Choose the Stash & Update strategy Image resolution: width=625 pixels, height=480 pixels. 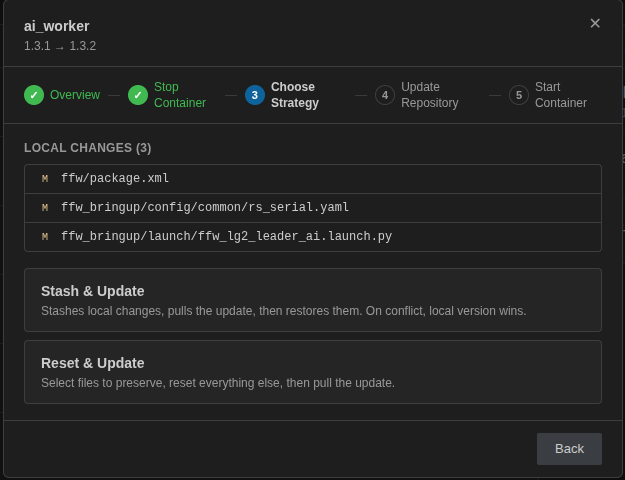click(313, 300)
